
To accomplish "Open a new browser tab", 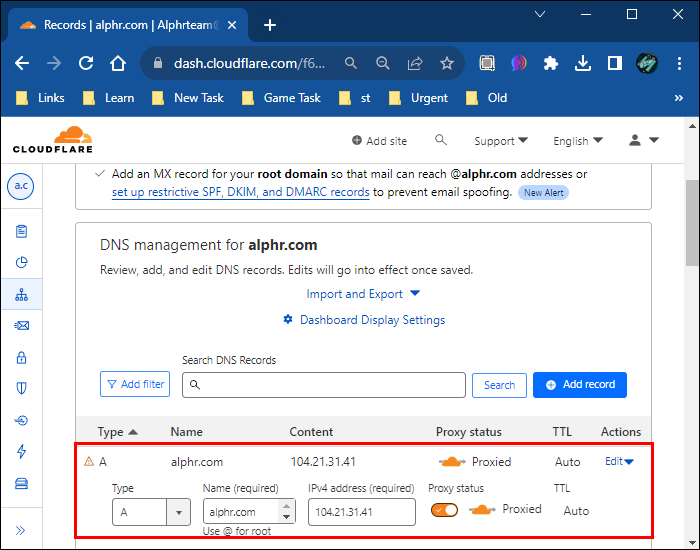I will click(x=270, y=25).
